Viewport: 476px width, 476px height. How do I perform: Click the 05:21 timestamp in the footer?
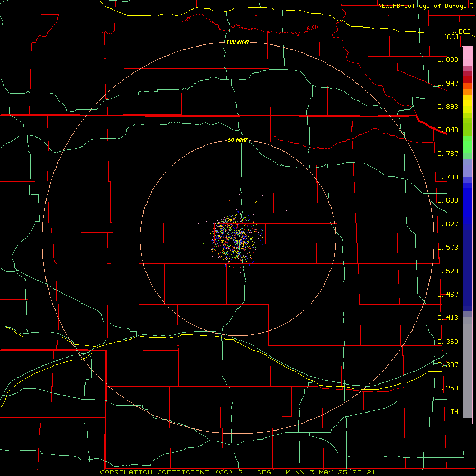[364, 472]
